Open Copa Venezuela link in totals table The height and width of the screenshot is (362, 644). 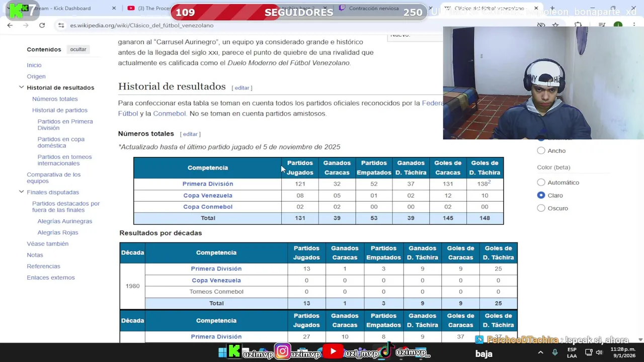[x=207, y=196]
